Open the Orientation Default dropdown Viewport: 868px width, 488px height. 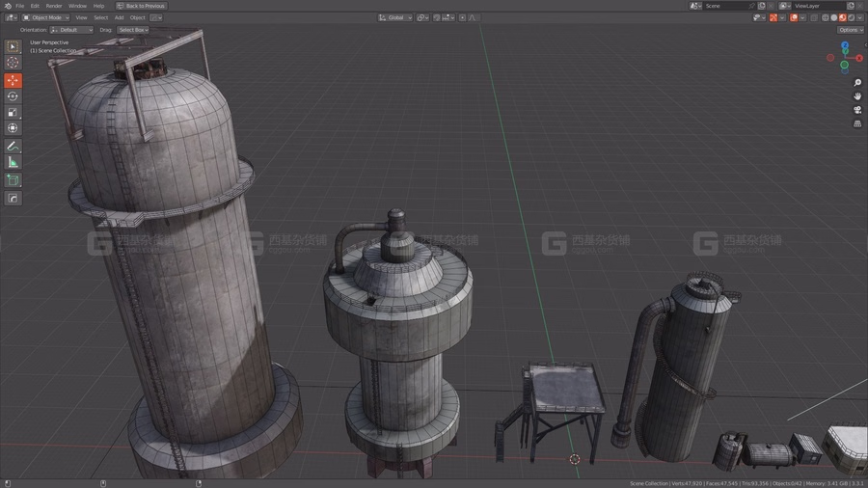pos(71,30)
